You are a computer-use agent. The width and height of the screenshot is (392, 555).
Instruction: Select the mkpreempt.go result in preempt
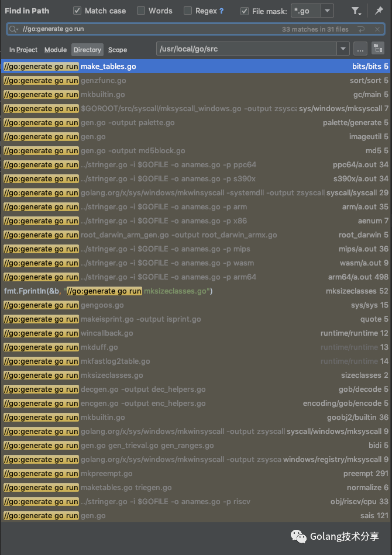195,474
